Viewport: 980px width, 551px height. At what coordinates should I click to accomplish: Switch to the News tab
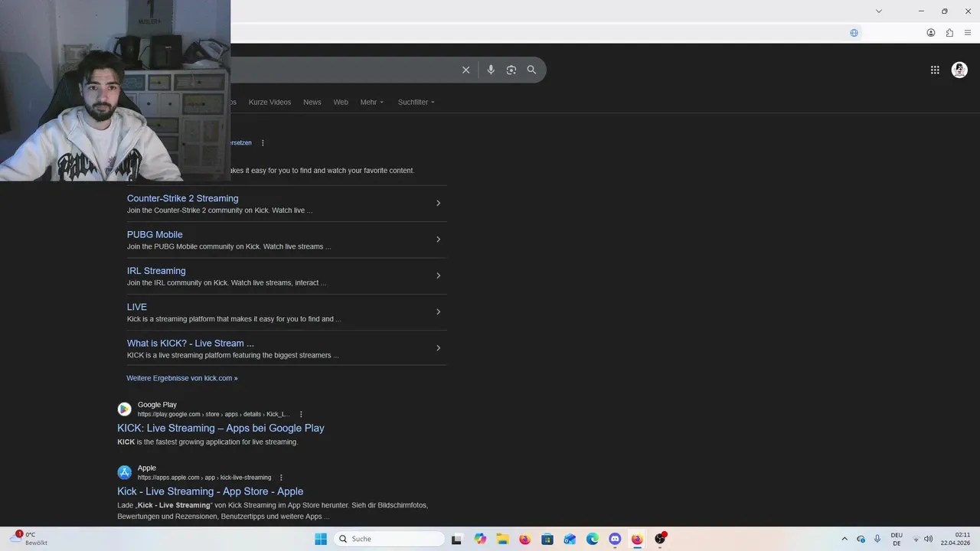click(x=312, y=102)
